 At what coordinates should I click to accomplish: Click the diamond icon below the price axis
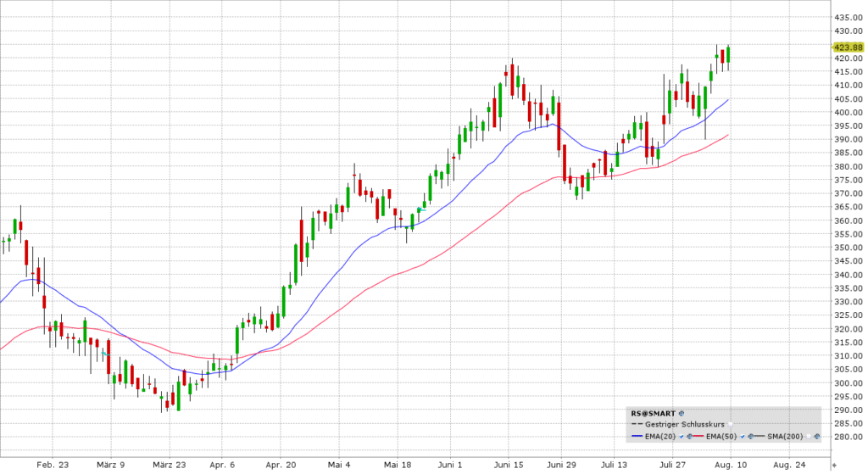coord(835,466)
